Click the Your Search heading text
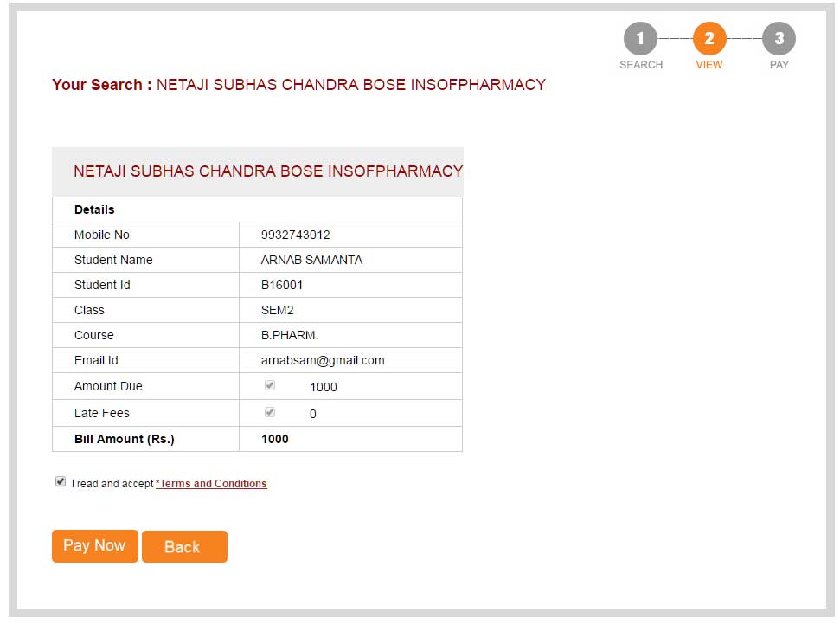 (299, 85)
